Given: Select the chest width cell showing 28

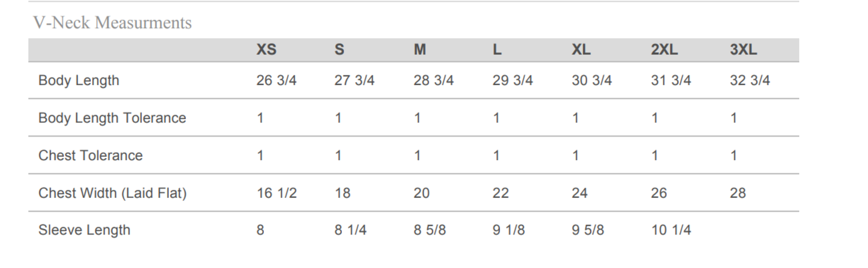Looking at the screenshot, I should 738,193.
